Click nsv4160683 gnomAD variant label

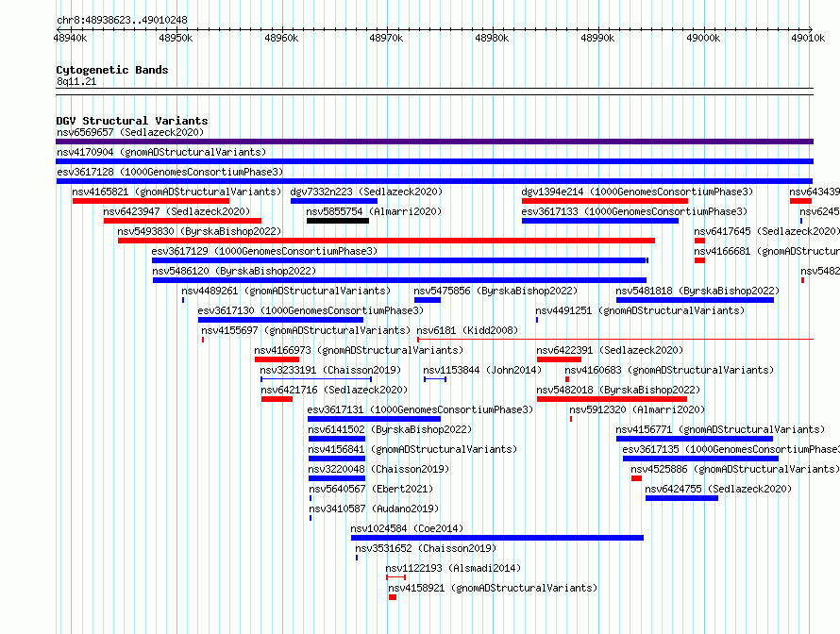(x=670, y=370)
